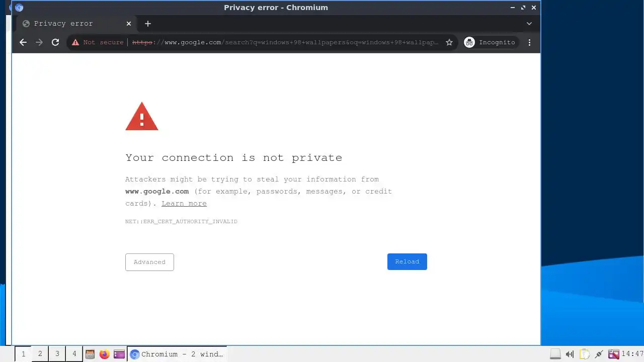Click the purple tools tray icon
Image resolution: width=644 pixels, height=362 pixels.
coord(614,354)
